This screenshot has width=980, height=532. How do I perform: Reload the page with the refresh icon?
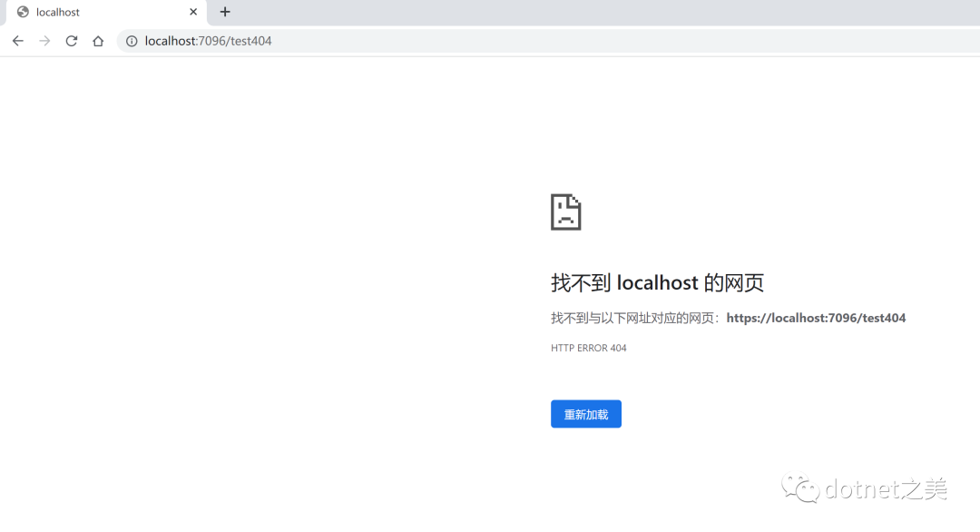click(72, 41)
